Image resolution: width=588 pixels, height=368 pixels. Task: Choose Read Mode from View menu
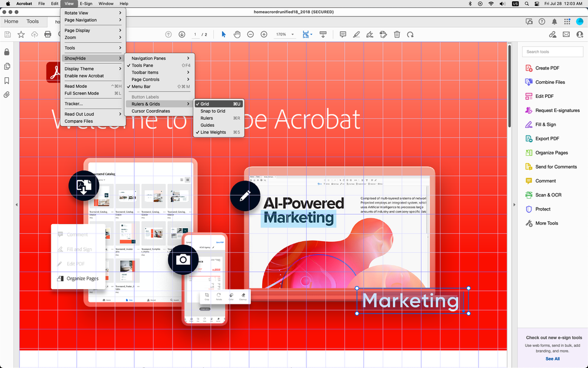point(93,86)
